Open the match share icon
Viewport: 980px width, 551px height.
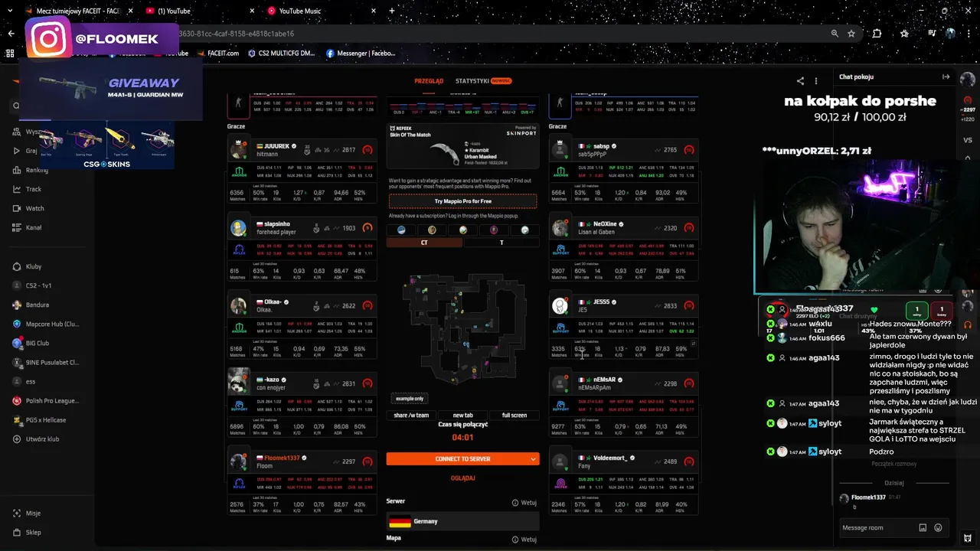point(800,80)
